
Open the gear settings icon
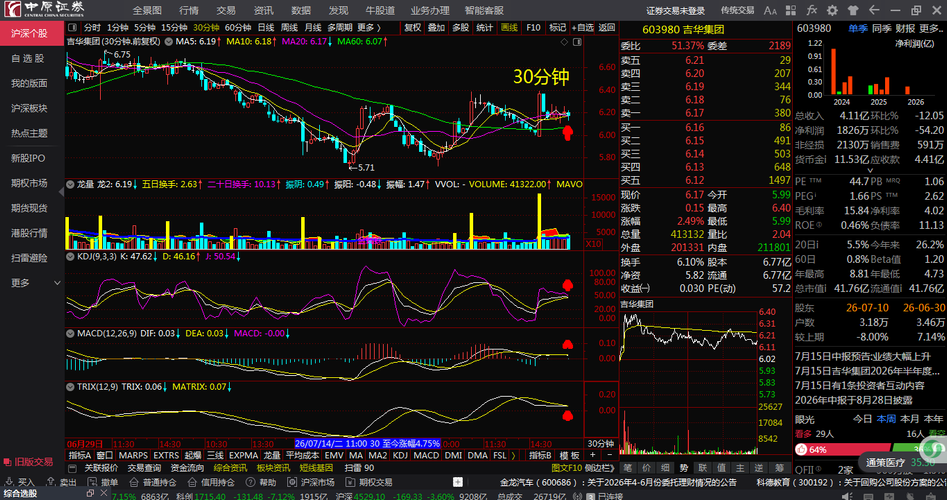pyautogui.click(x=832, y=10)
